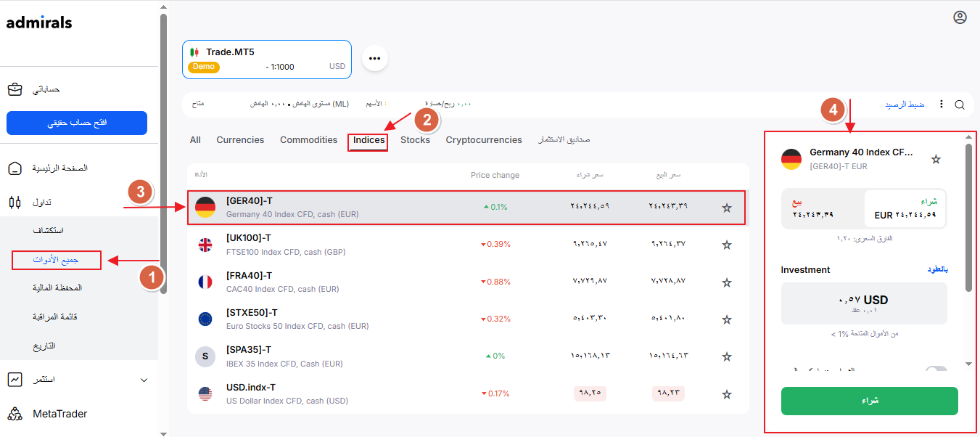Screen dimensions: 980x437
Task: Click the investment amount field 0.57 USD
Action: [x=863, y=303]
